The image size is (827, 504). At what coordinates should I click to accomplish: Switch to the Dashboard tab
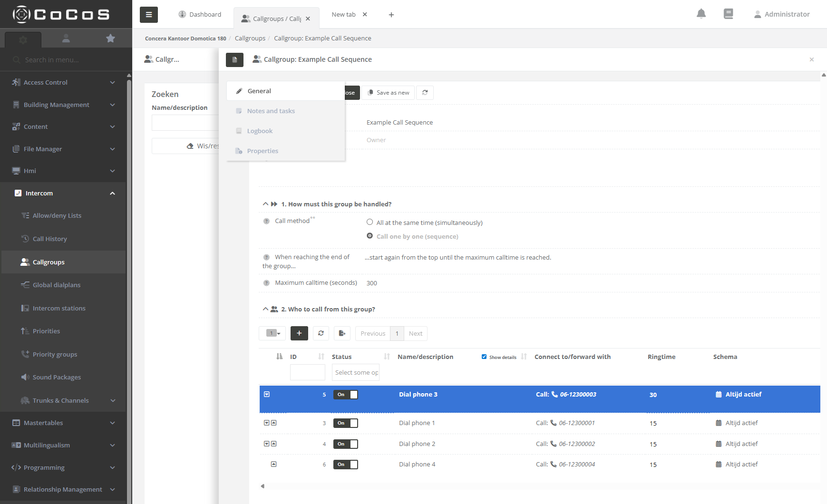coord(200,14)
